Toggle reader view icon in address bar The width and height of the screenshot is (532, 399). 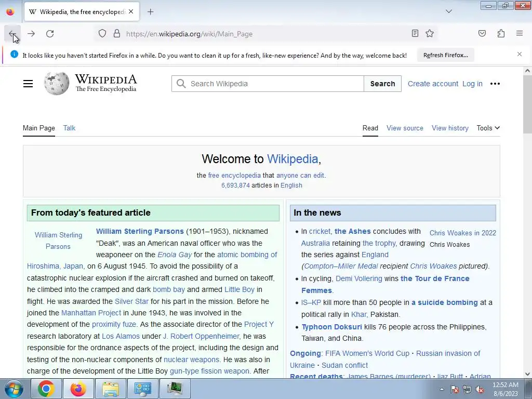415,33
